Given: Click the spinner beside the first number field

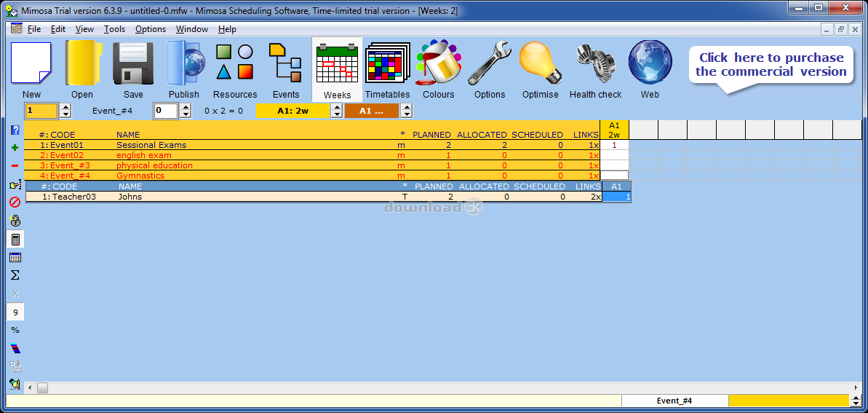Looking at the screenshot, I should pyautogui.click(x=65, y=111).
